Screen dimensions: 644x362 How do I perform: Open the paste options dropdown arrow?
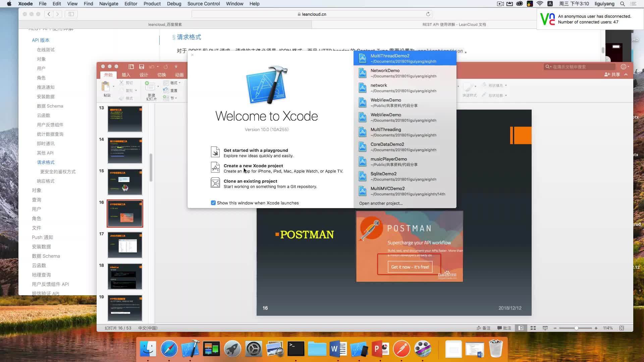pyautogui.click(x=113, y=86)
